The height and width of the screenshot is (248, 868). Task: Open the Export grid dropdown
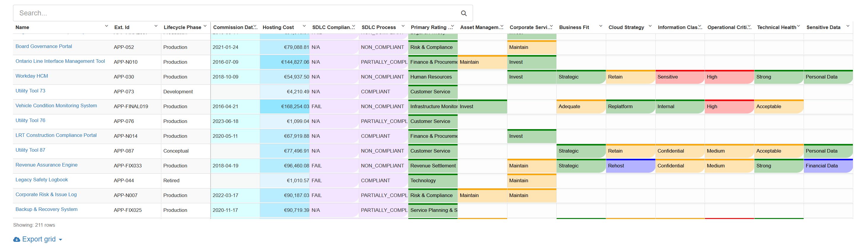[x=38, y=239]
